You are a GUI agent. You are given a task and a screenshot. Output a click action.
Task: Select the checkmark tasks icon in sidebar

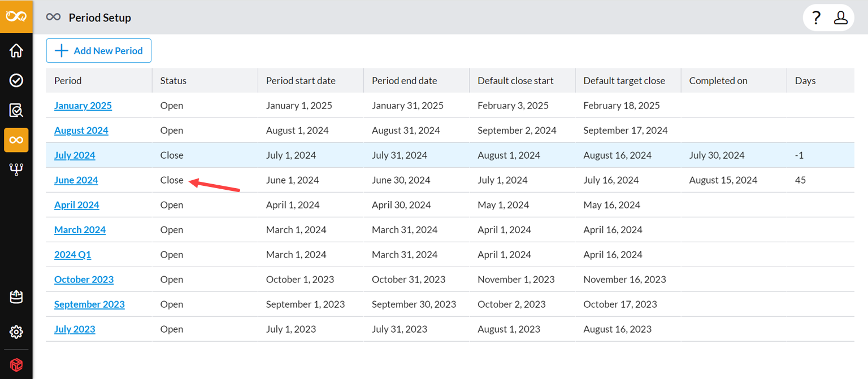[x=16, y=81]
